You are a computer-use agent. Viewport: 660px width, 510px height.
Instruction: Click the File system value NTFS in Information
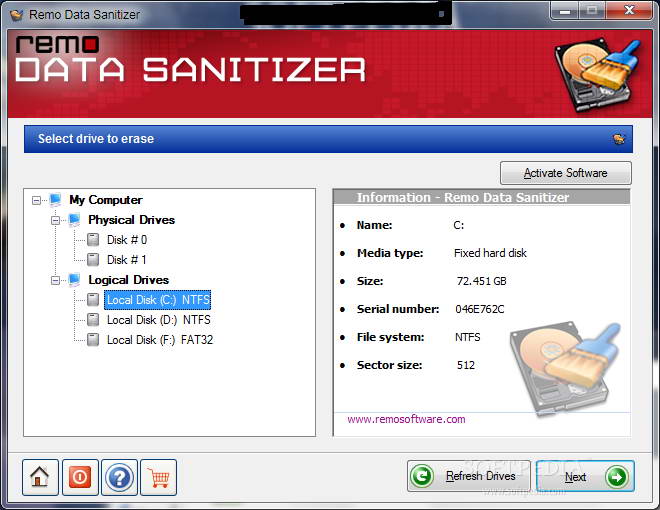pyautogui.click(x=468, y=337)
